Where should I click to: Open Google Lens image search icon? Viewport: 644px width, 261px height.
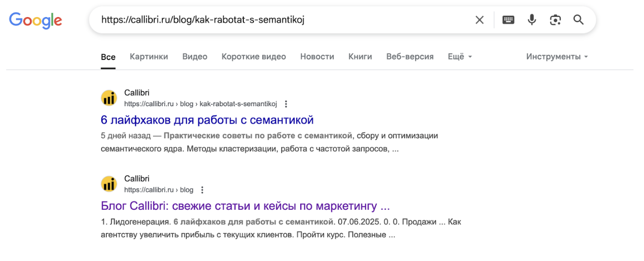point(555,20)
